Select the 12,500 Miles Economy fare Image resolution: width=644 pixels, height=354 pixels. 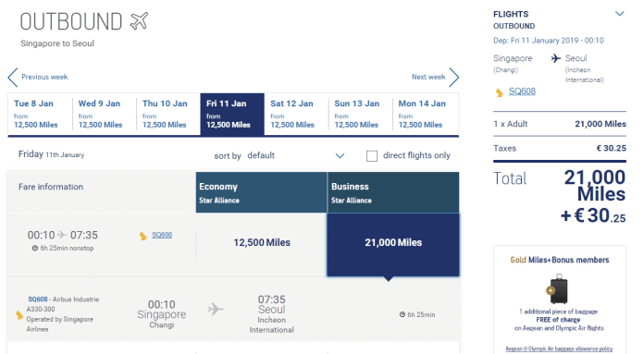click(262, 242)
